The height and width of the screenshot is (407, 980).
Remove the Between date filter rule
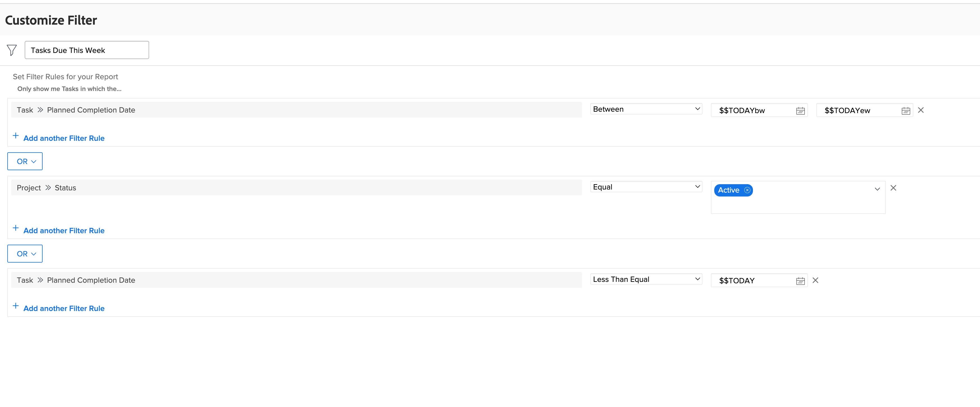[921, 110]
